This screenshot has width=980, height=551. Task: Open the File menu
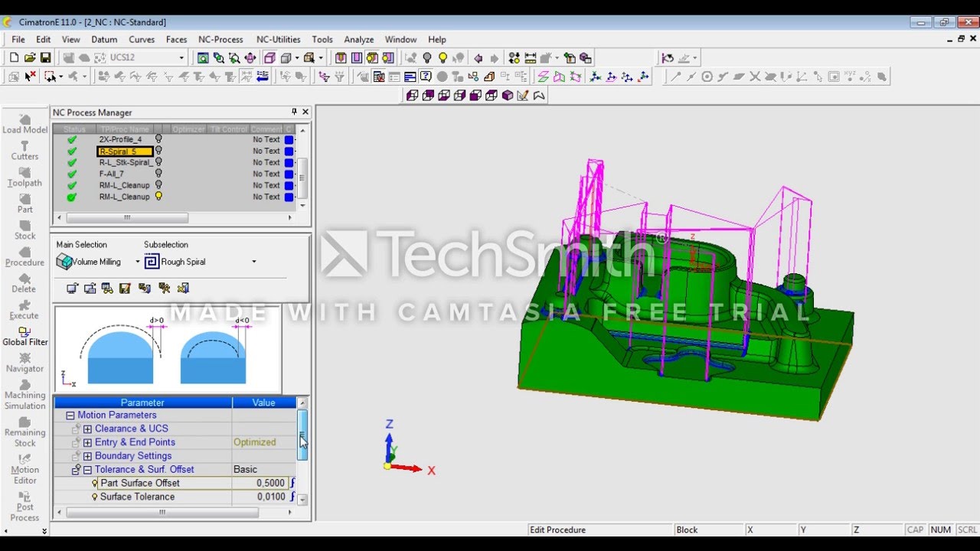(18, 40)
